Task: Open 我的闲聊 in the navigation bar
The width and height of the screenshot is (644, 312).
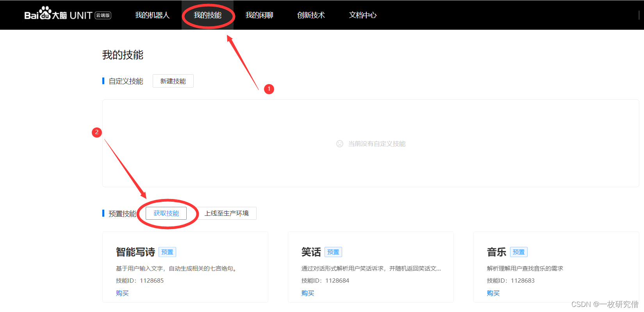Action: coord(259,15)
